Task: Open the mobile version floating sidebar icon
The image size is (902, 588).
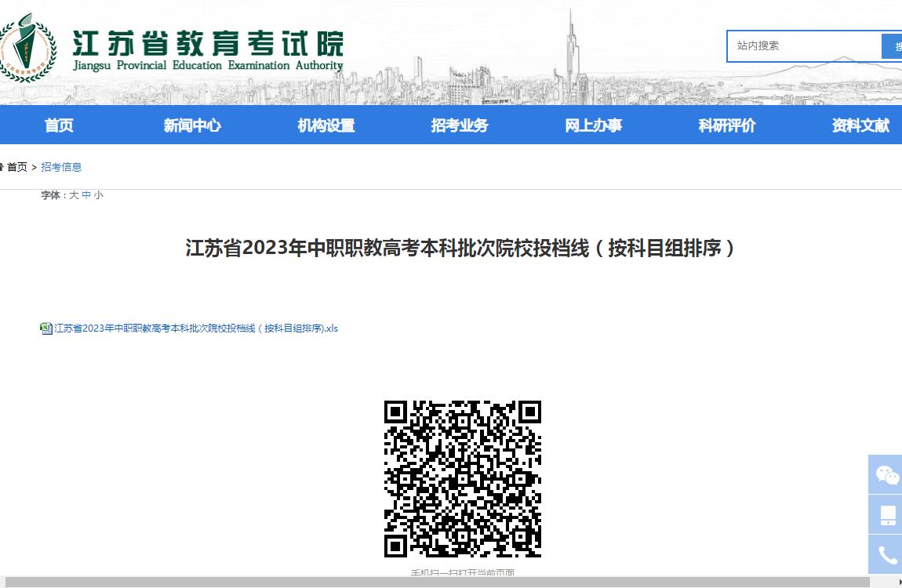Action: tap(886, 515)
